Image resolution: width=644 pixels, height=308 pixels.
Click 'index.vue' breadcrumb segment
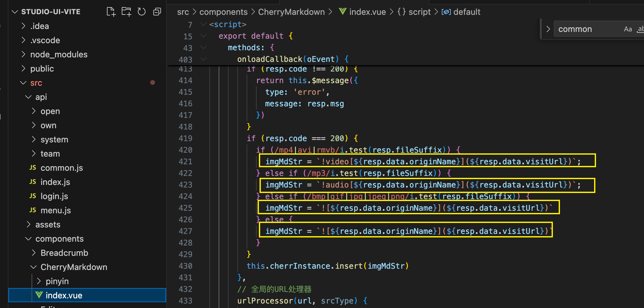(367, 12)
